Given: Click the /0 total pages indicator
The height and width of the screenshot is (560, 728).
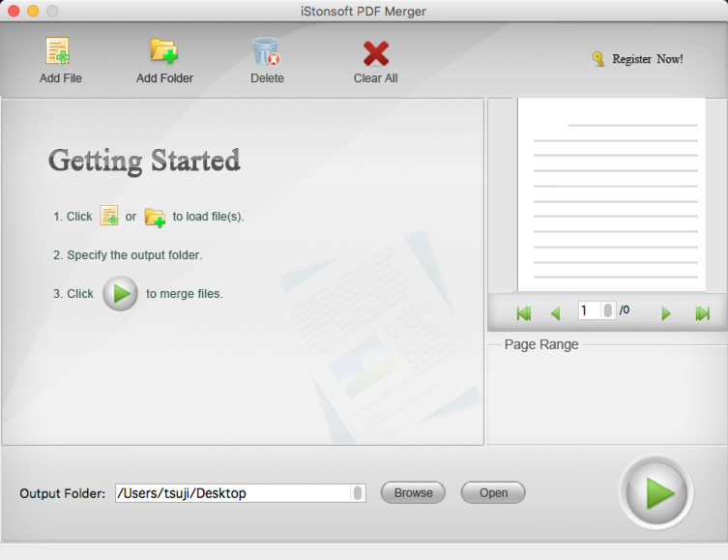Looking at the screenshot, I should coord(625,309).
